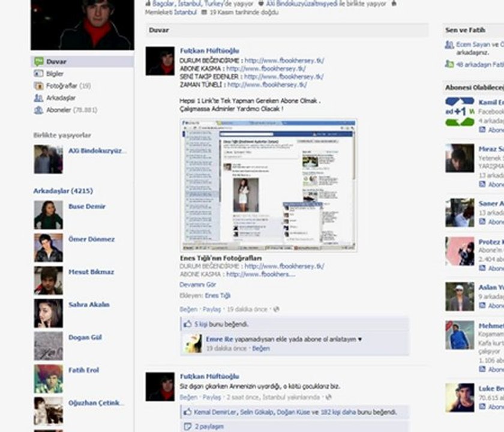
Task: Open Aboneler subscribers list
Action: tap(71, 110)
